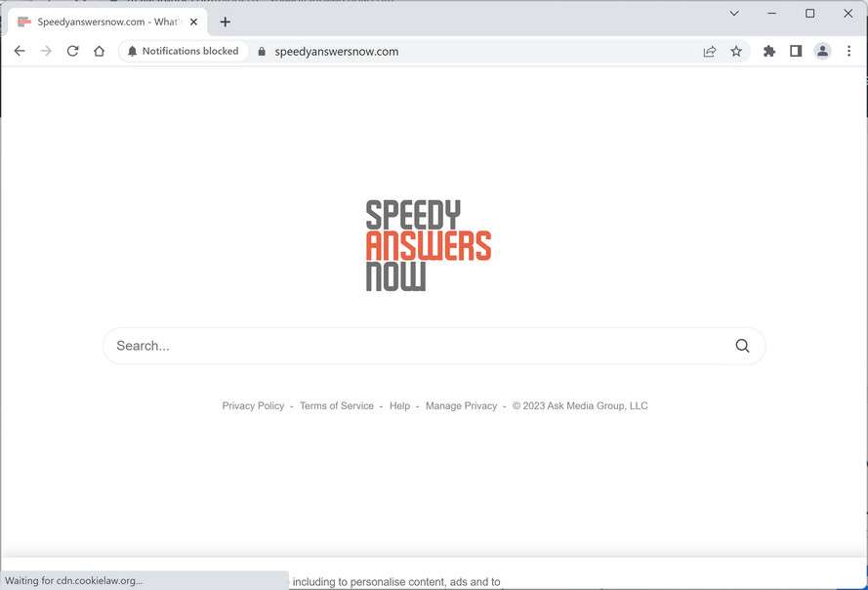Open the Terms of Service link
The width and height of the screenshot is (868, 590).
pos(336,405)
